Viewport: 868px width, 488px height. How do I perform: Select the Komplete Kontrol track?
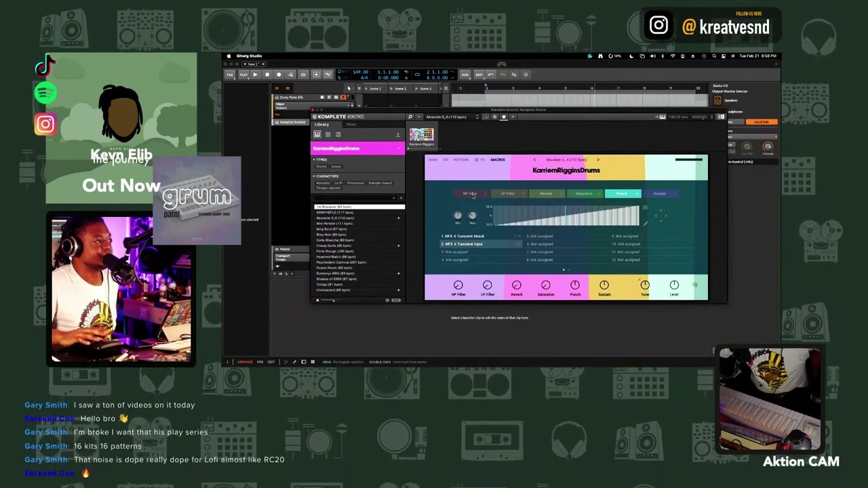pyautogui.click(x=292, y=122)
